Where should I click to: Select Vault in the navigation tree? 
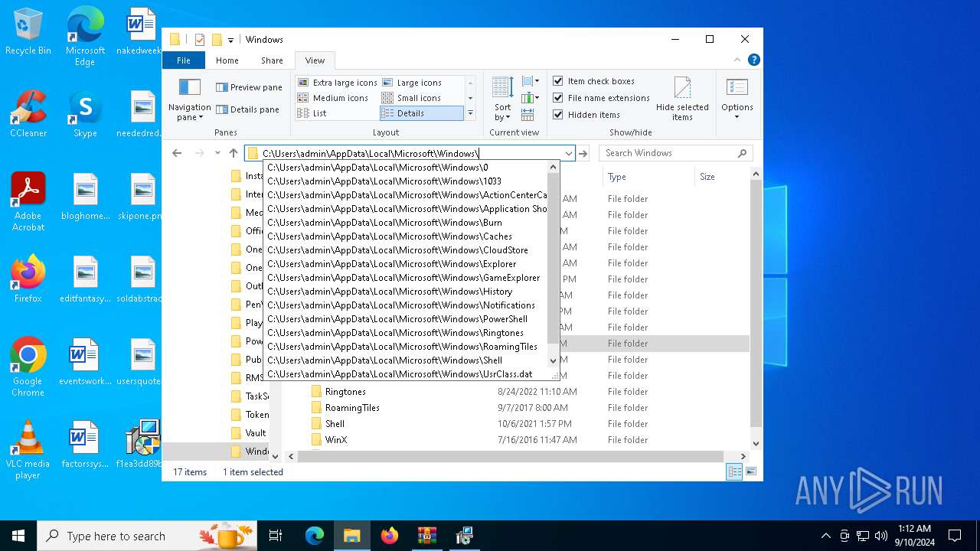[255, 433]
